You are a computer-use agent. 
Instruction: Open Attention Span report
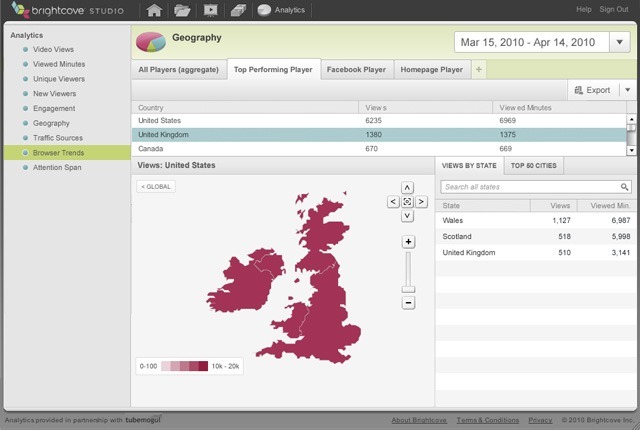[57, 167]
